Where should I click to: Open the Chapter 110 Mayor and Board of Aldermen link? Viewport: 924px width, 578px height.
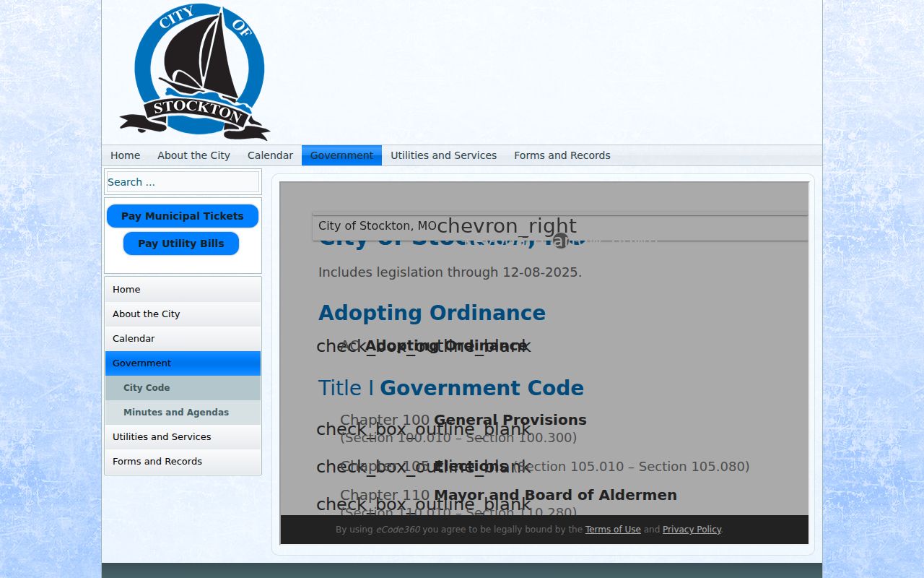508,495
